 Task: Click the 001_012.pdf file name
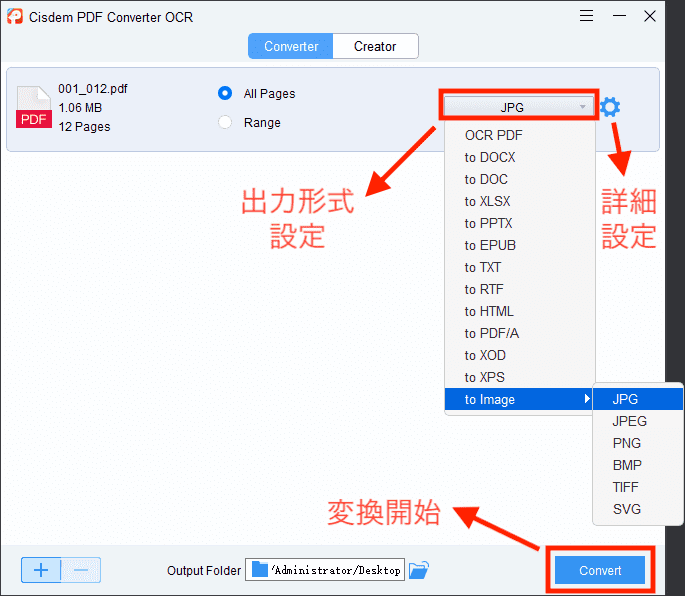pyautogui.click(x=93, y=89)
